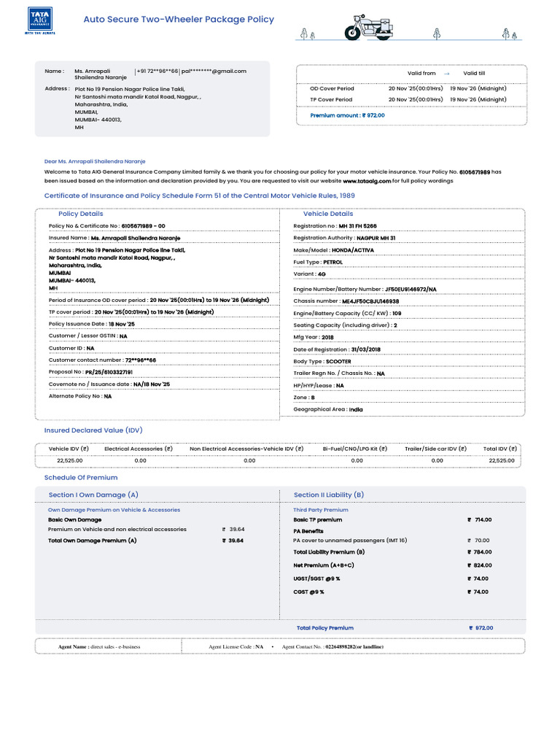Click the Customer ID : NA row
This screenshot has width=560, height=747.
[x=71, y=348]
